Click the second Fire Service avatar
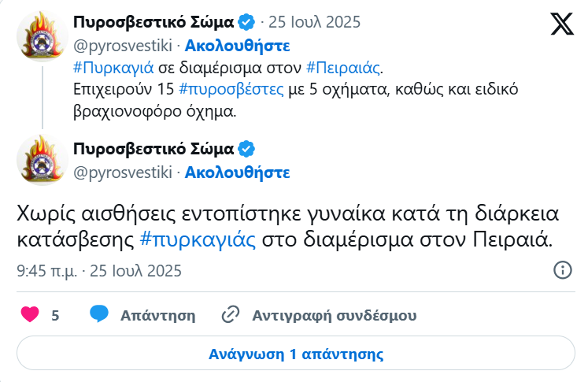This screenshot has width=588, height=382. tap(43, 160)
